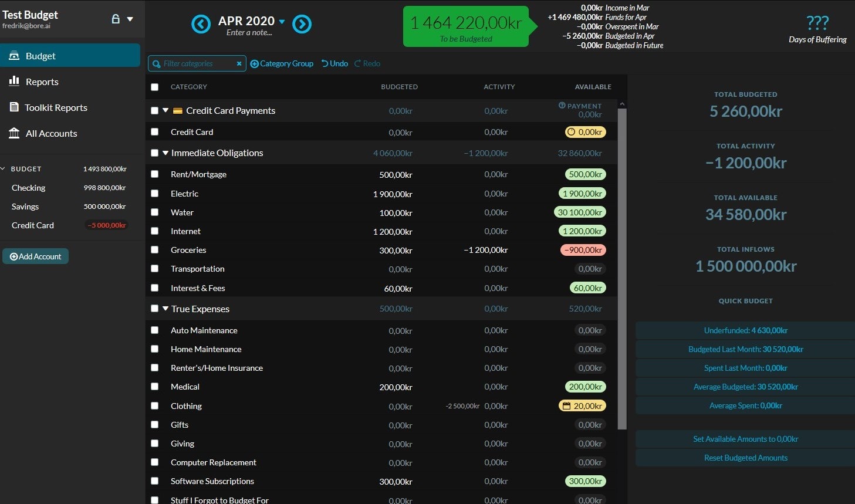Open All Accounts in sidebar
The height and width of the screenshot is (504, 855).
pyautogui.click(x=51, y=133)
